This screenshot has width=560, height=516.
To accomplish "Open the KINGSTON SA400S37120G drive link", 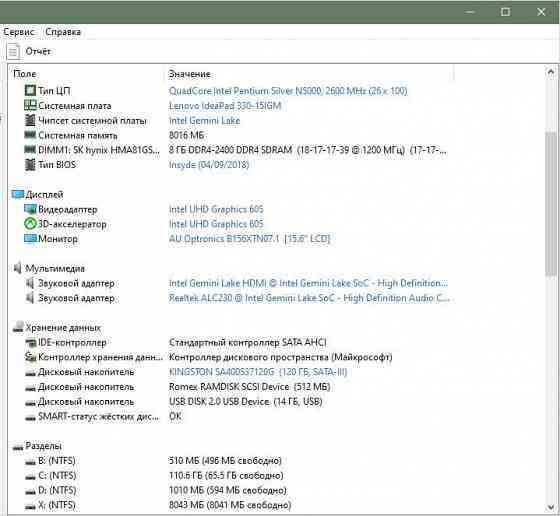I will (258, 372).
